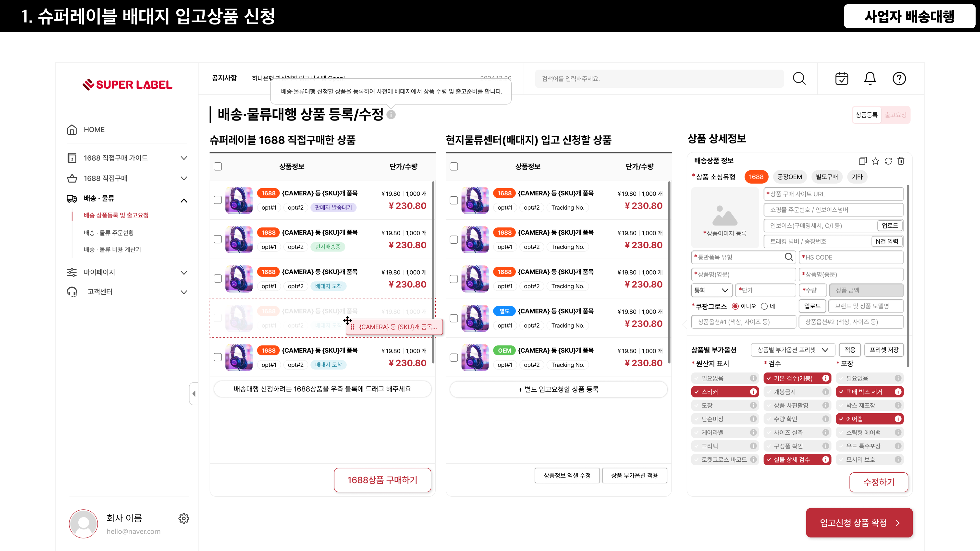The height and width of the screenshot is (551, 980).
Task: Click the trash delete icon in 배송상품 정보
Action: tap(900, 161)
